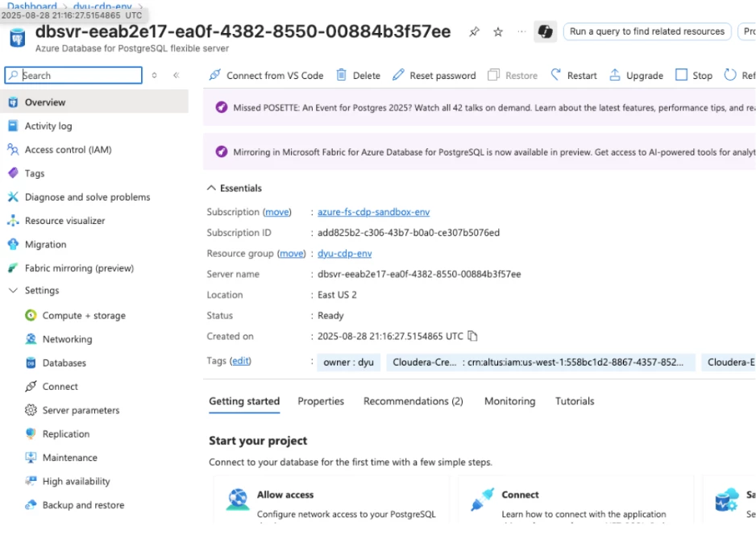Open the azure-fs-cdp-sandbox-env subscription link

pyautogui.click(x=374, y=212)
